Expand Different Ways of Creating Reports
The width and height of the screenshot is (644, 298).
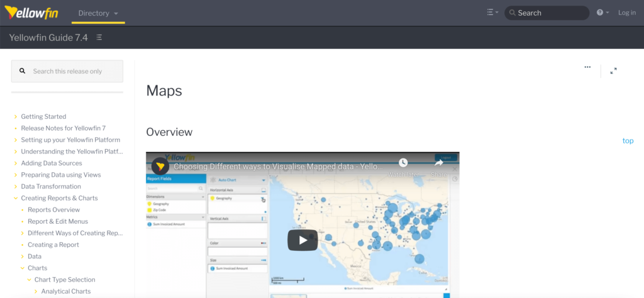(x=22, y=233)
